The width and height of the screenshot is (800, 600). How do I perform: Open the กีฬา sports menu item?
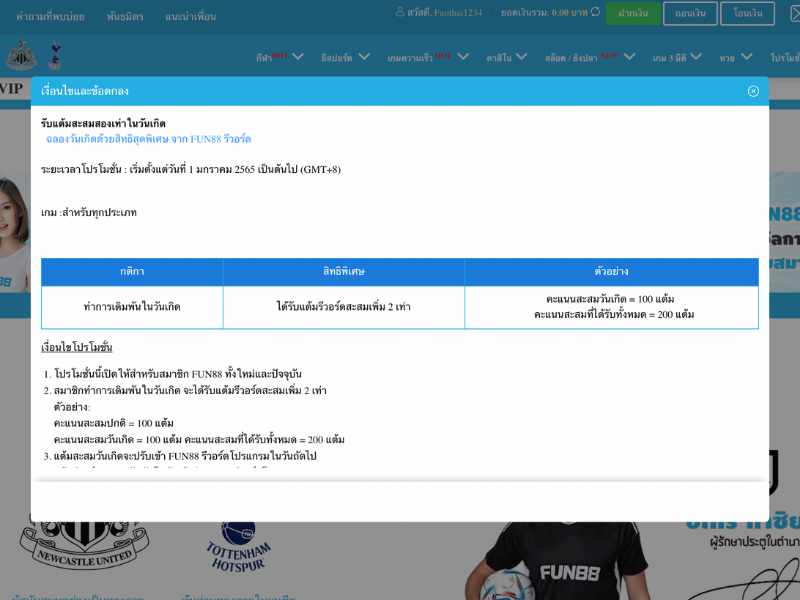coord(264,58)
